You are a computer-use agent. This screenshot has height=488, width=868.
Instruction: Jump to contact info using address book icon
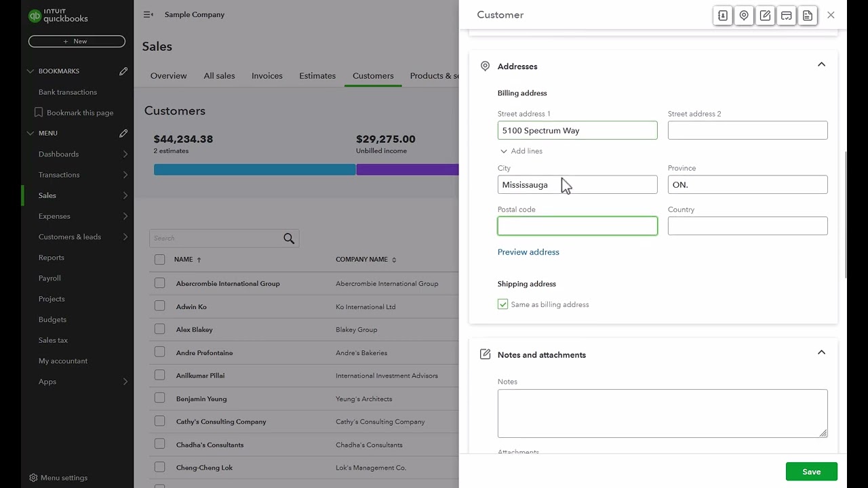[x=723, y=16]
